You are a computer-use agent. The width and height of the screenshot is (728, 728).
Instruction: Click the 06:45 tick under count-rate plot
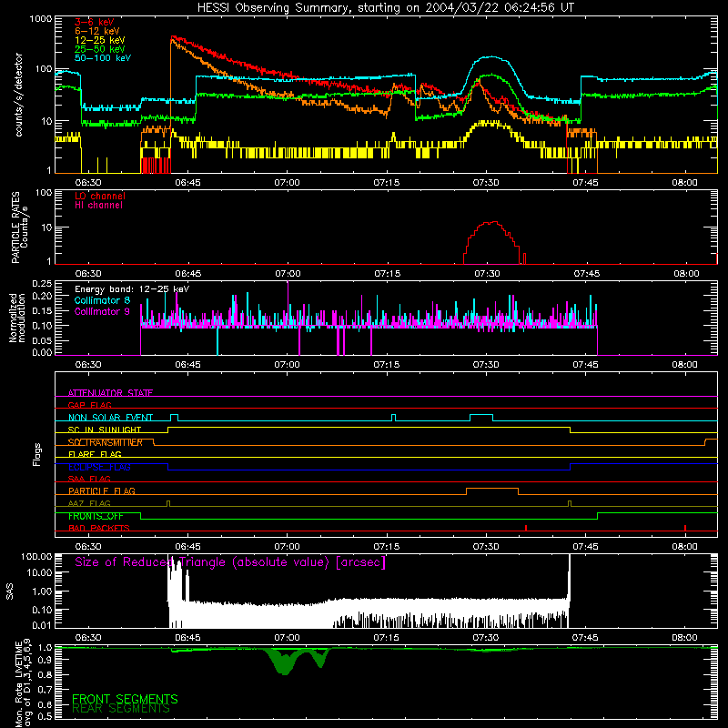click(187, 183)
